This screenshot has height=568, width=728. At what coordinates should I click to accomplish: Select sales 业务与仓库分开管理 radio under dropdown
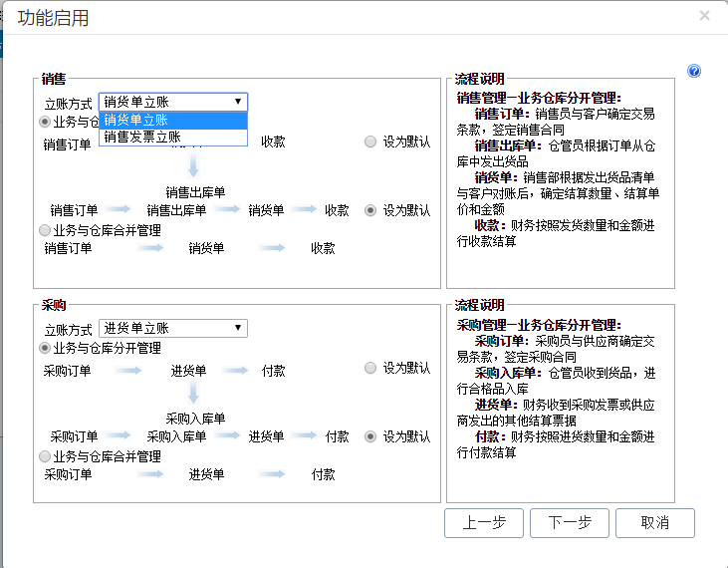45,122
